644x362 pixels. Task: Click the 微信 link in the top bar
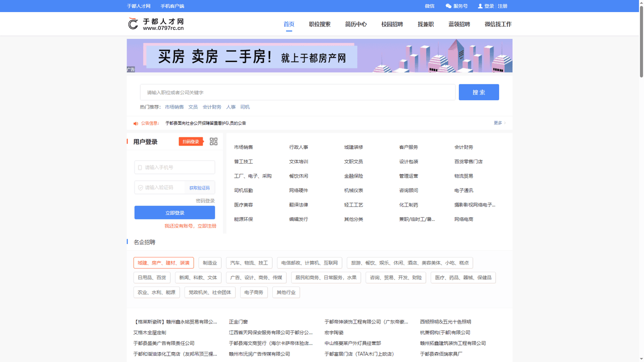pyautogui.click(x=430, y=6)
